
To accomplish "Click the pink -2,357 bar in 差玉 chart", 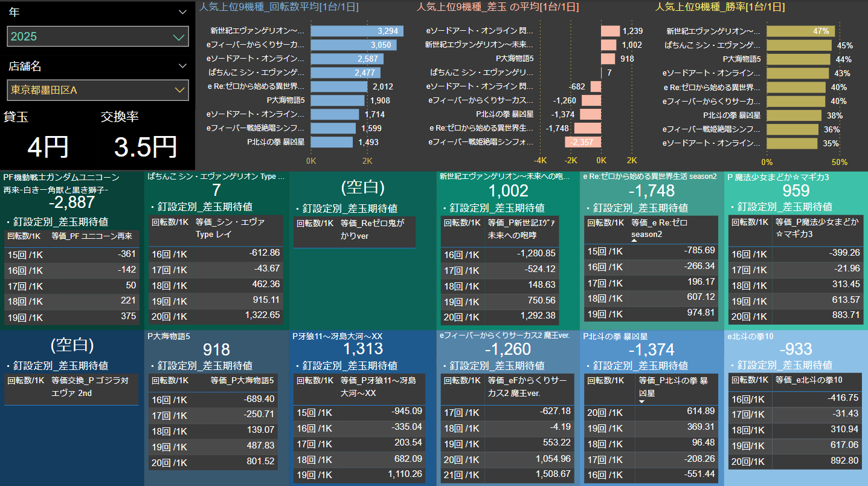I will (582, 142).
